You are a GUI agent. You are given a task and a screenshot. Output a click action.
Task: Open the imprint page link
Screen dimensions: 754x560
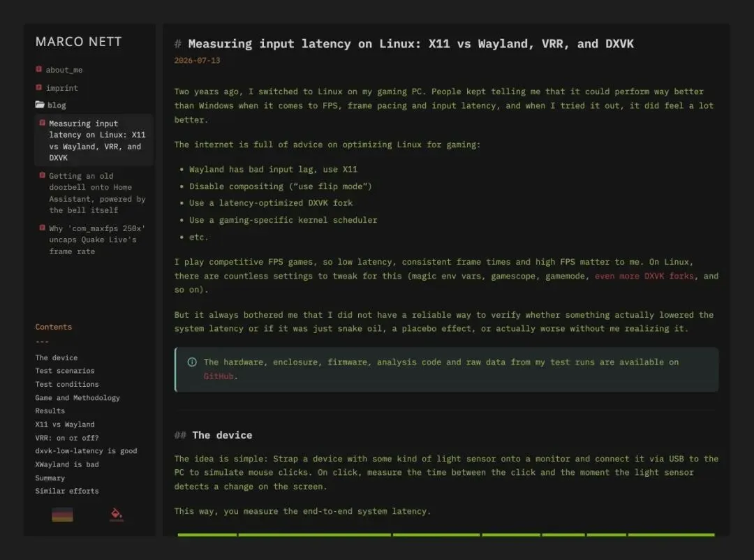61,88
